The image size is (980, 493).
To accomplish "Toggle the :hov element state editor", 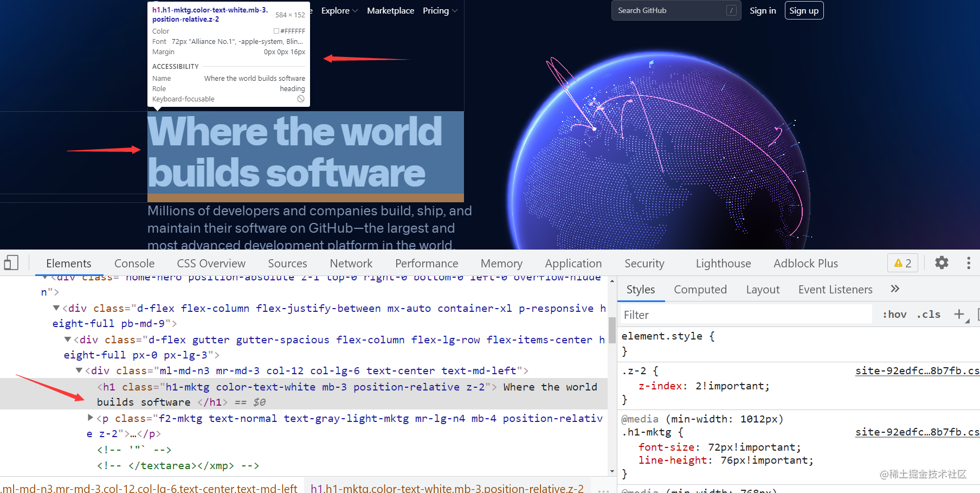I will tap(894, 314).
